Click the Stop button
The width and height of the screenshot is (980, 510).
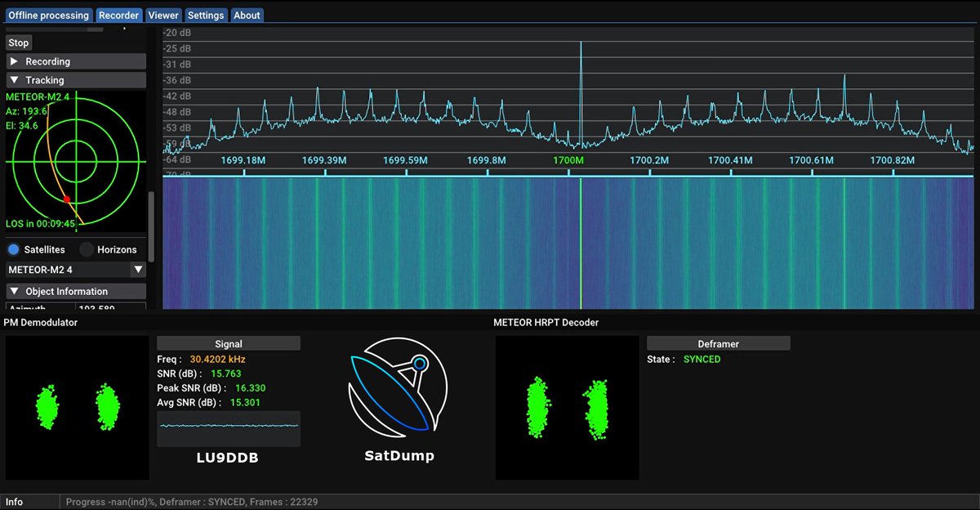pyautogui.click(x=19, y=42)
